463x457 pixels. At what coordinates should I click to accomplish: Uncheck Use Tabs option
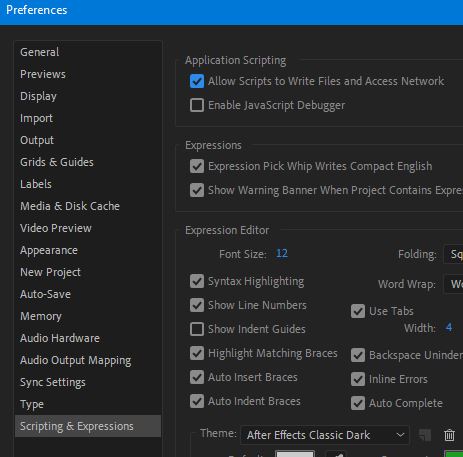[x=358, y=311]
